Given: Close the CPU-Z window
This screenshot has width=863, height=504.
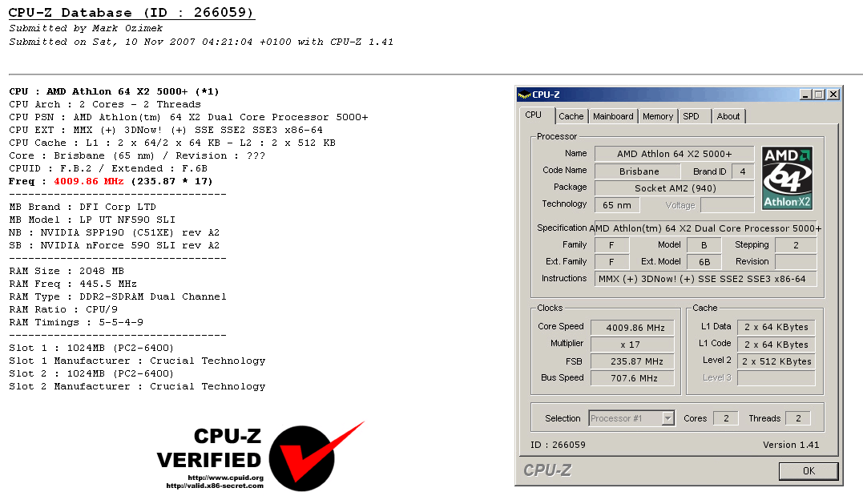Looking at the screenshot, I should pyautogui.click(x=833, y=94).
